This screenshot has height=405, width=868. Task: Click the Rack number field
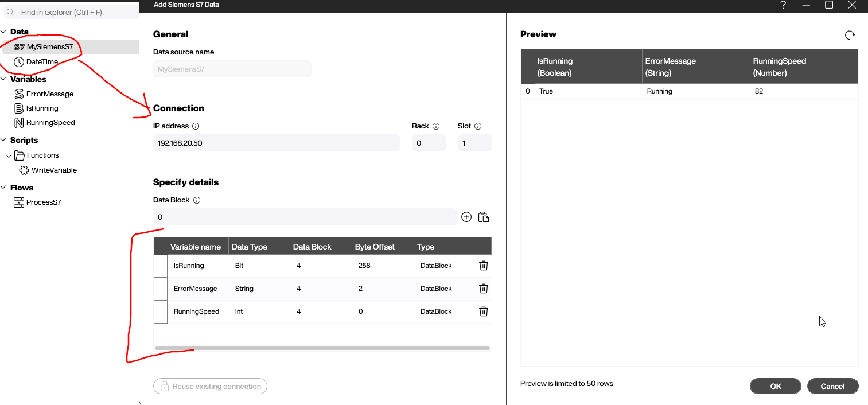pyautogui.click(x=429, y=143)
